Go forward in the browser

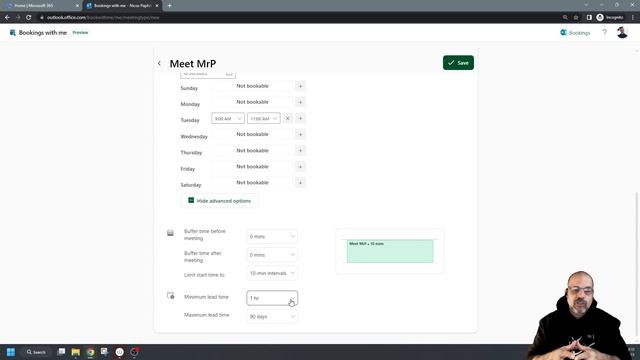point(18,18)
